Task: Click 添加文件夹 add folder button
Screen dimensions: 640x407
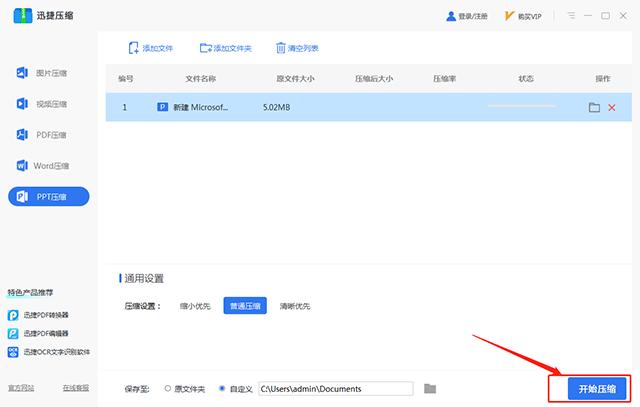Action: pyautogui.click(x=225, y=48)
